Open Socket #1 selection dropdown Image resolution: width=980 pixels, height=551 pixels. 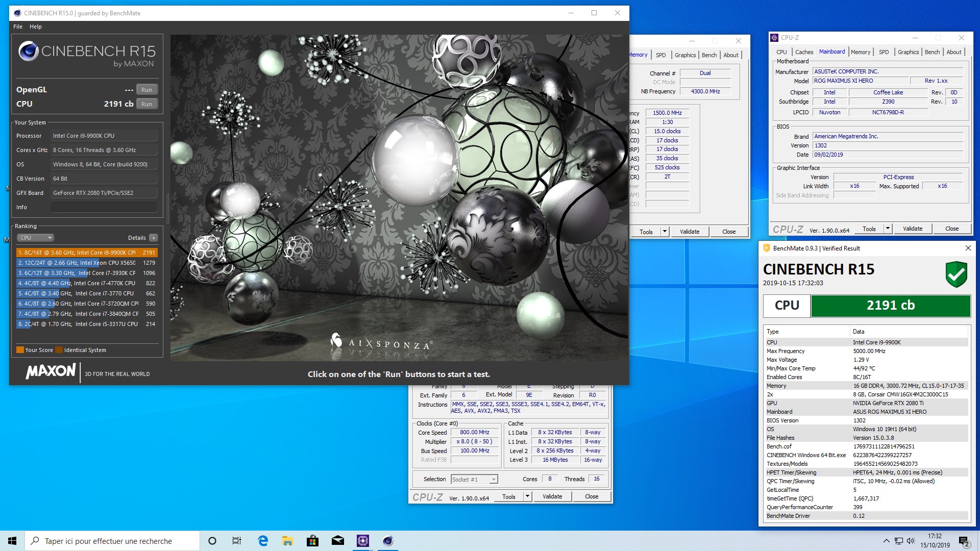click(x=474, y=480)
